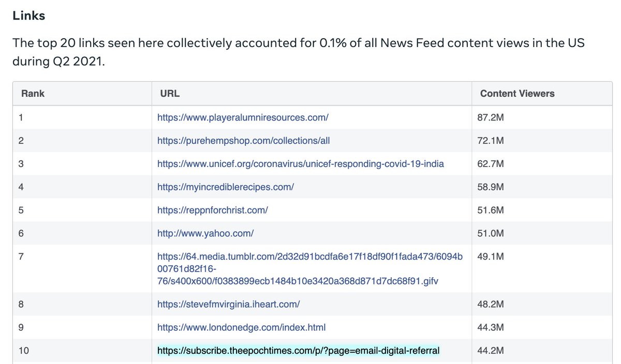Click rank number 6 cell
The width and height of the screenshot is (621, 364).
click(x=82, y=233)
